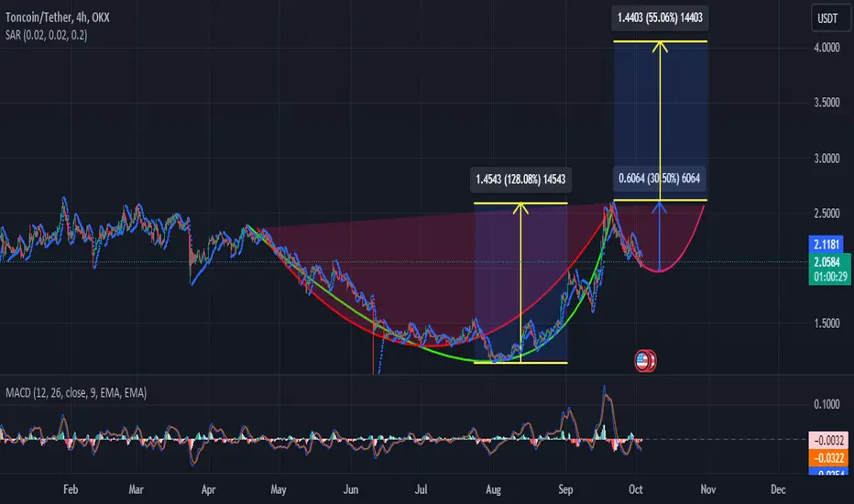Select the 1.4403 (55.06%) measurement label
The height and width of the screenshot is (504, 854).
660,17
